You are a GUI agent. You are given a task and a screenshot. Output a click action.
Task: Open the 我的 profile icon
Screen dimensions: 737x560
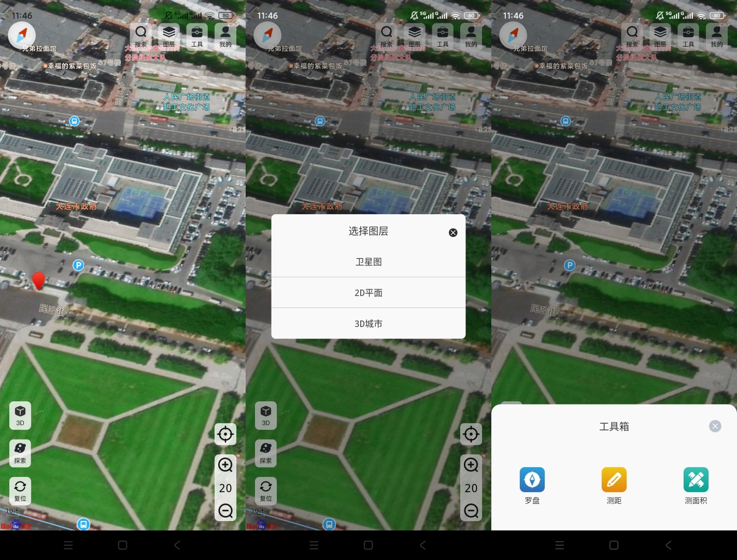225,35
